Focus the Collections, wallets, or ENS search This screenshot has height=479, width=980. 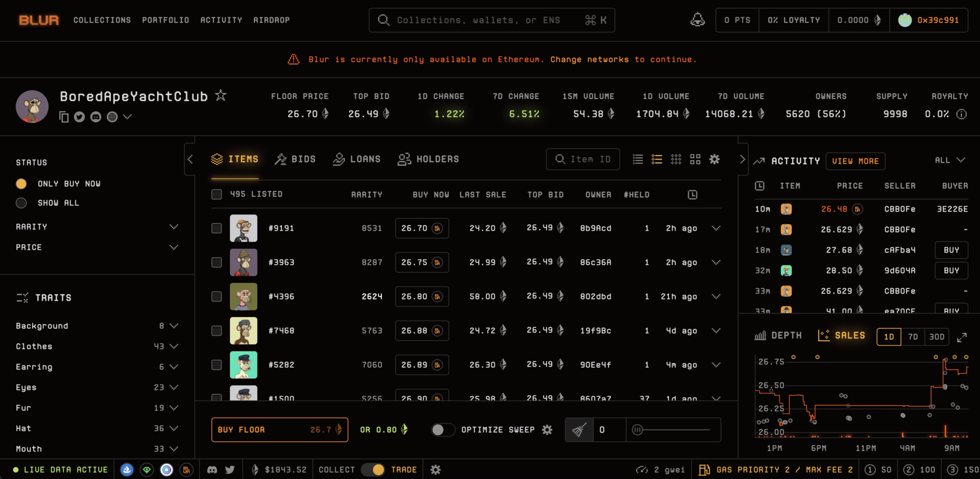coord(492,20)
